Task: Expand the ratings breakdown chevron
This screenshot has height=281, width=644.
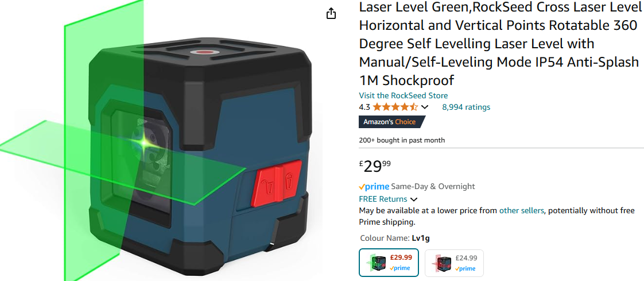Action: (x=425, y=107)
